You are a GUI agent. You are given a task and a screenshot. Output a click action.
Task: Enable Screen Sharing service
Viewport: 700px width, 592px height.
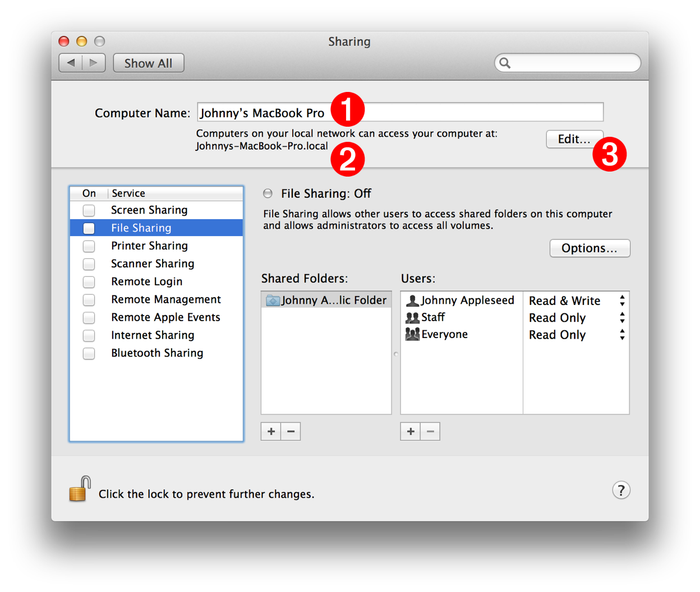[x=89, y=210]
